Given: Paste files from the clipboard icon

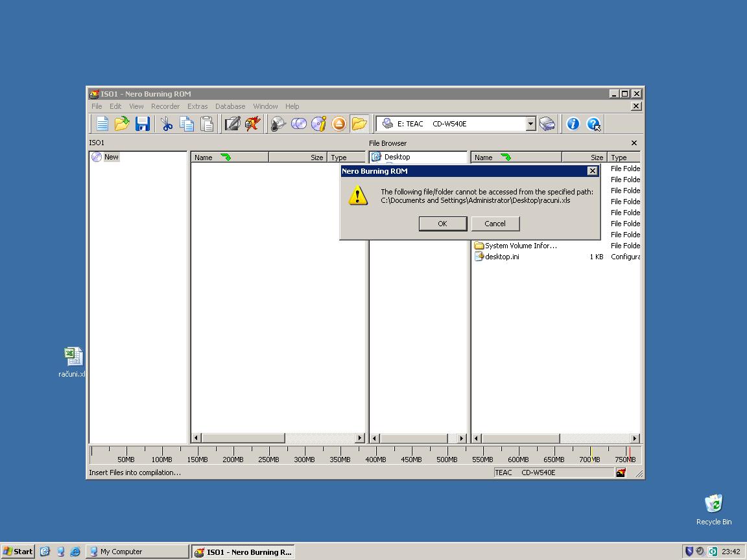Looking at the screenshot, I should (x=206, y=124).
